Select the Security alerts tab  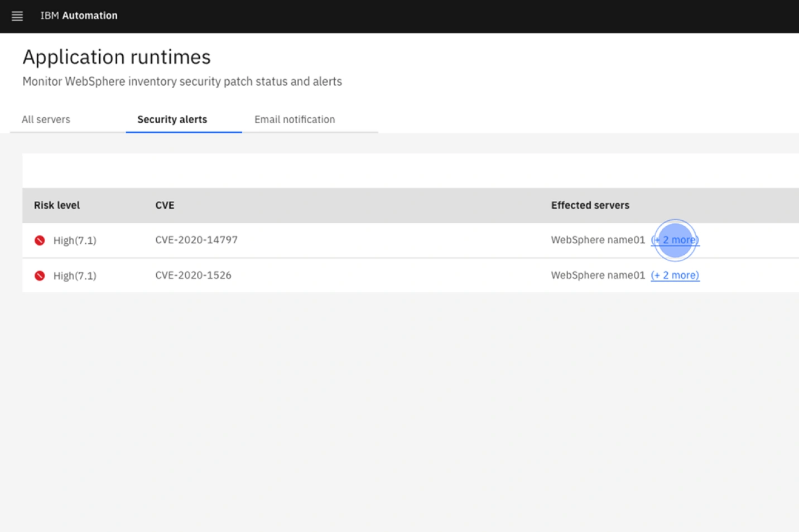[x=172, y=119]
